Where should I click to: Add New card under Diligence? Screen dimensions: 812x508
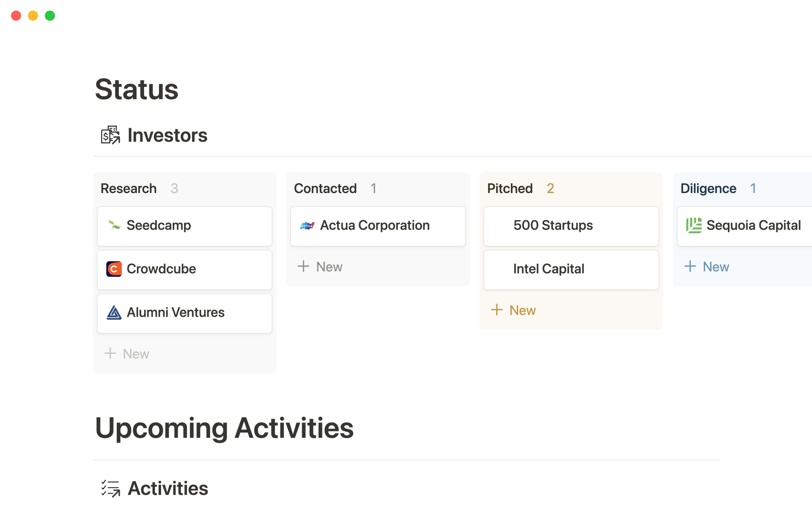[707, 267]
